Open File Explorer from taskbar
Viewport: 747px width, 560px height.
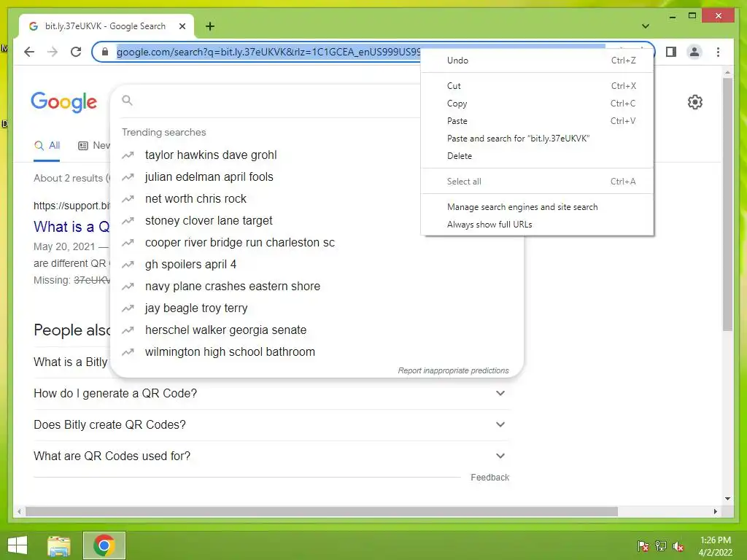(x=59, y=545)
